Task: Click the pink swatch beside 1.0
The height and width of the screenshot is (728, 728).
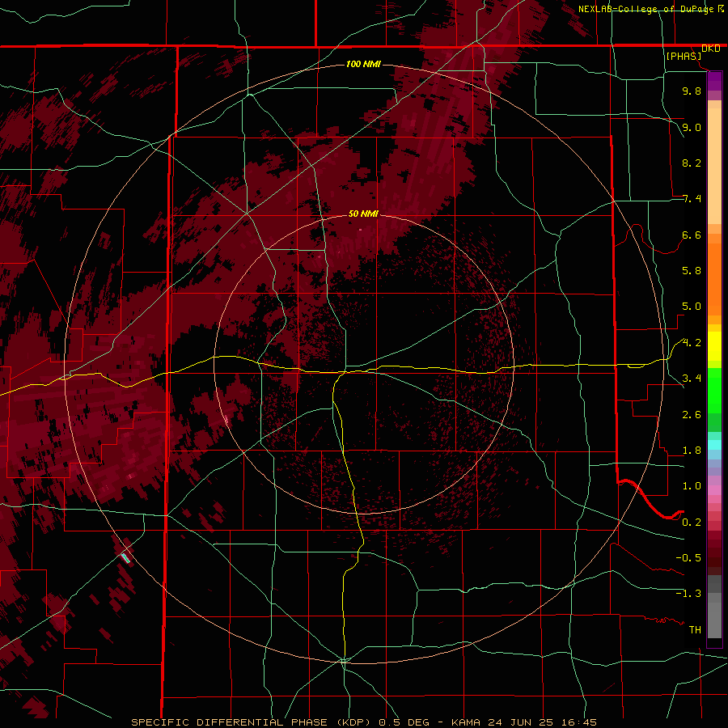Action: click(x=714, y=490)
